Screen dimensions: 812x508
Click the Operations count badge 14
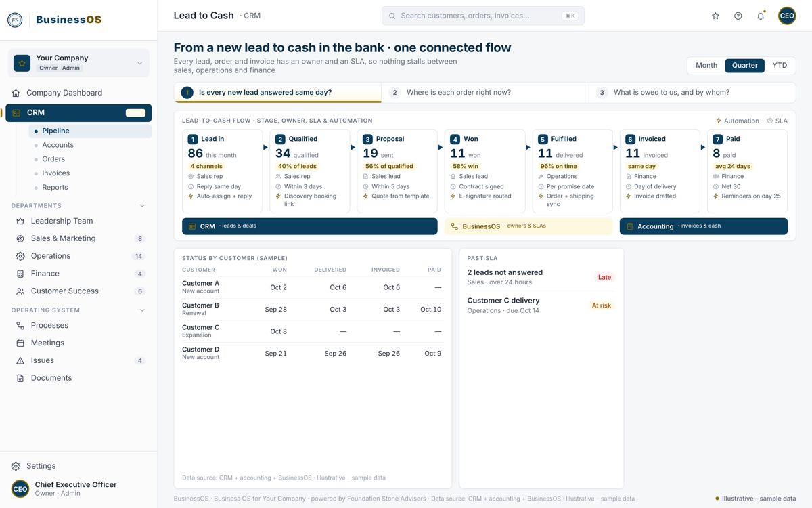(x=139, y=256)
